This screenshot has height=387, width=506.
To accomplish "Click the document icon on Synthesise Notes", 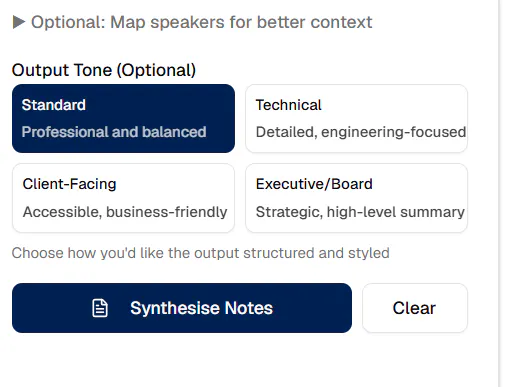I will point(100,308).
